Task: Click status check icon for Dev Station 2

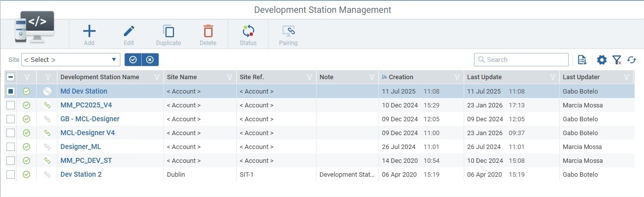Action: [27, 174]
